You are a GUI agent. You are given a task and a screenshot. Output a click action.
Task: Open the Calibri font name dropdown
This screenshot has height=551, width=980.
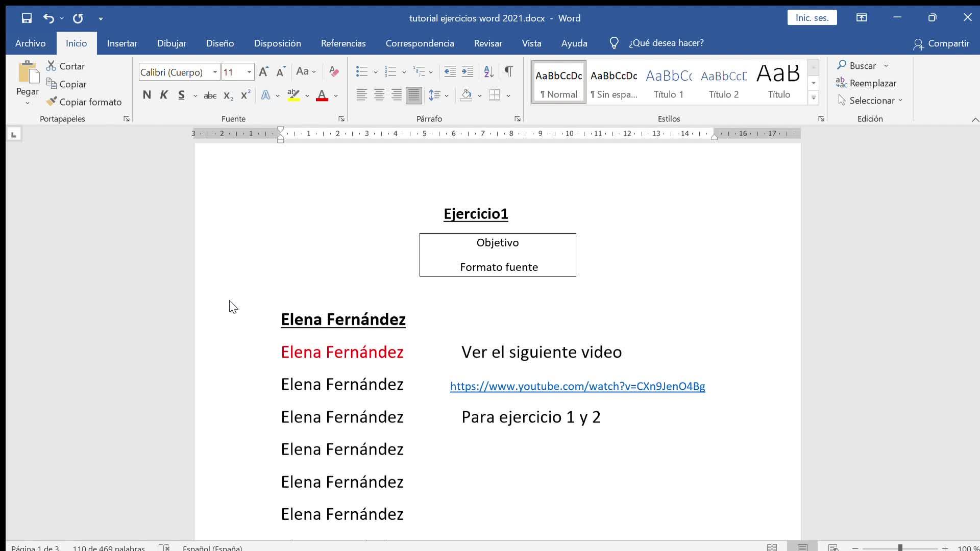point(215,72)
